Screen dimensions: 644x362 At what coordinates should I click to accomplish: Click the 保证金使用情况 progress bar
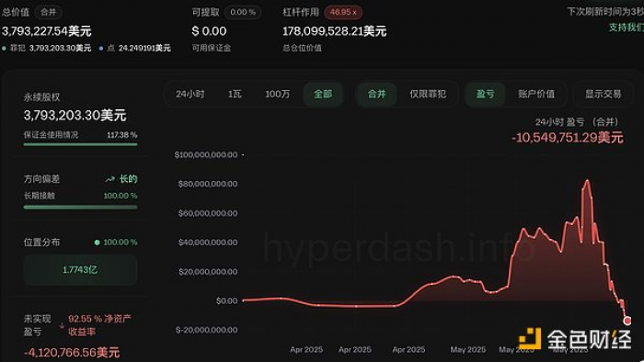[80, 144]
